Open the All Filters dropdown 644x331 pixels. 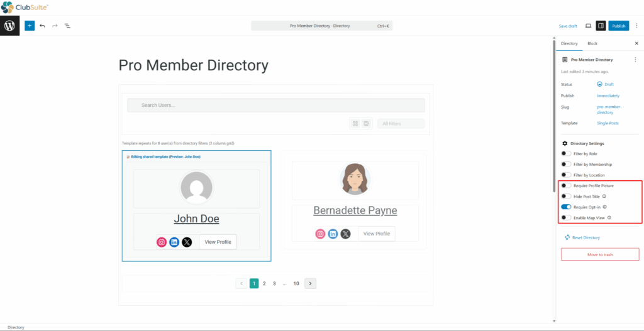(401, 124)
